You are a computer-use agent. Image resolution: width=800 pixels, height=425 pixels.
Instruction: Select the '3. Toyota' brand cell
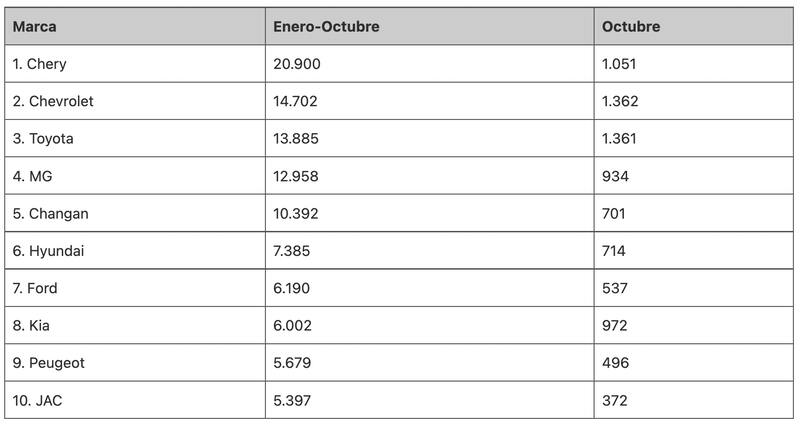43,139
